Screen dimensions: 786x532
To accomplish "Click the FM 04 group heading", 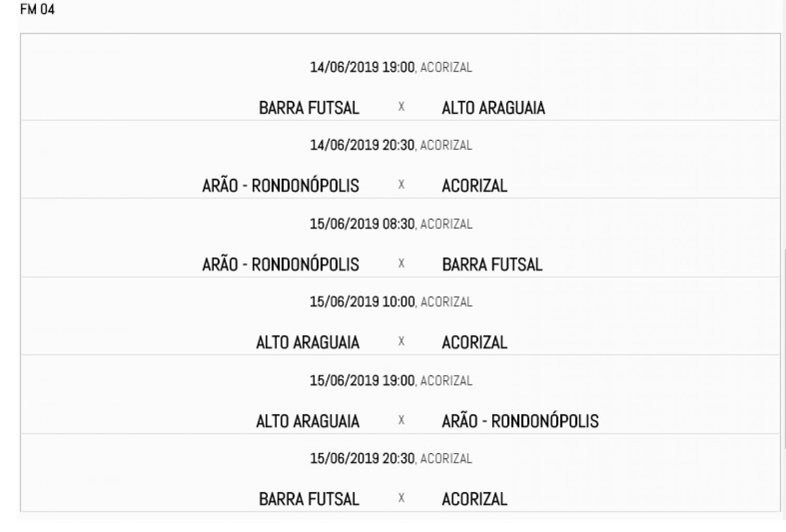I will tap(37, 9).
